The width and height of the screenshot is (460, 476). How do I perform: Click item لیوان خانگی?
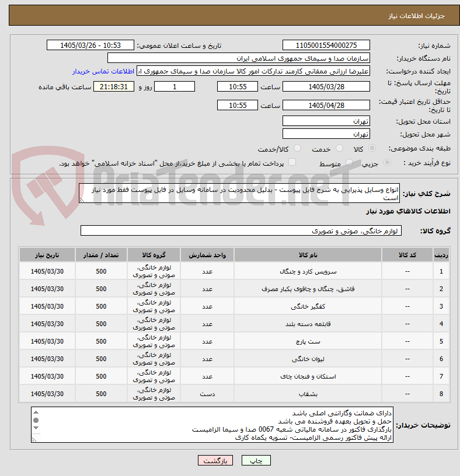click(308, 359)
